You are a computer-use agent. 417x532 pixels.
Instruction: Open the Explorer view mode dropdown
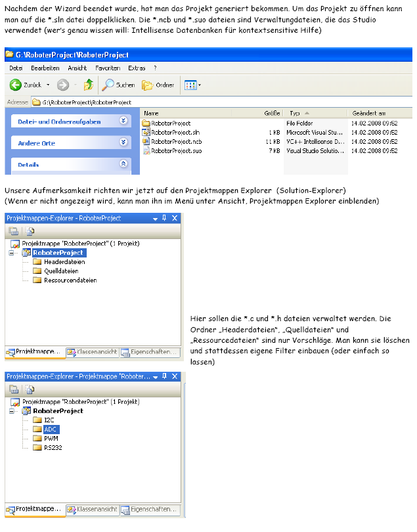[192, 85]
